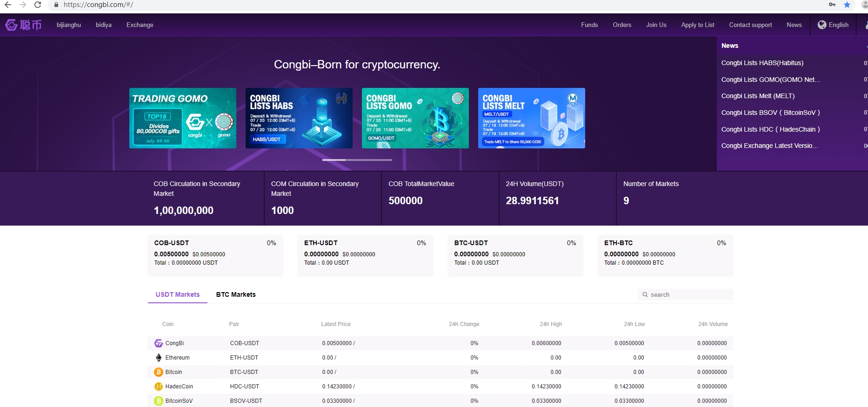Open Contact support
Viewport: 868px width, 407px height.
click(750, 25)
